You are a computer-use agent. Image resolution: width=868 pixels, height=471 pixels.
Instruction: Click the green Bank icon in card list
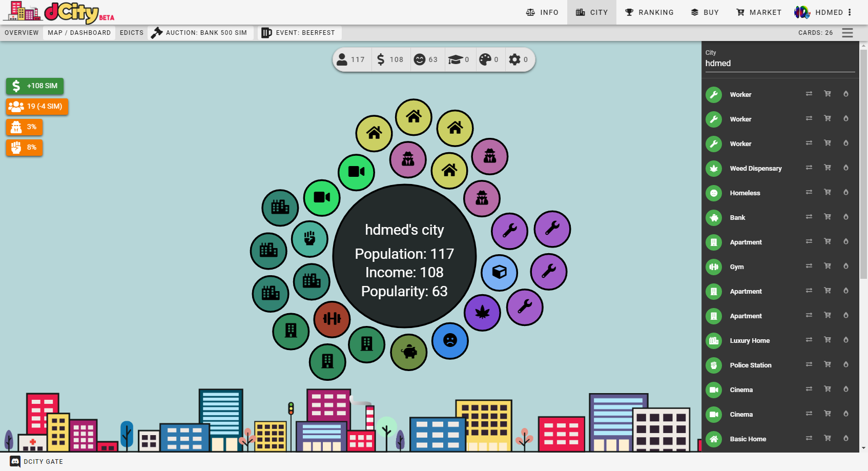click(x=714, y=218)
